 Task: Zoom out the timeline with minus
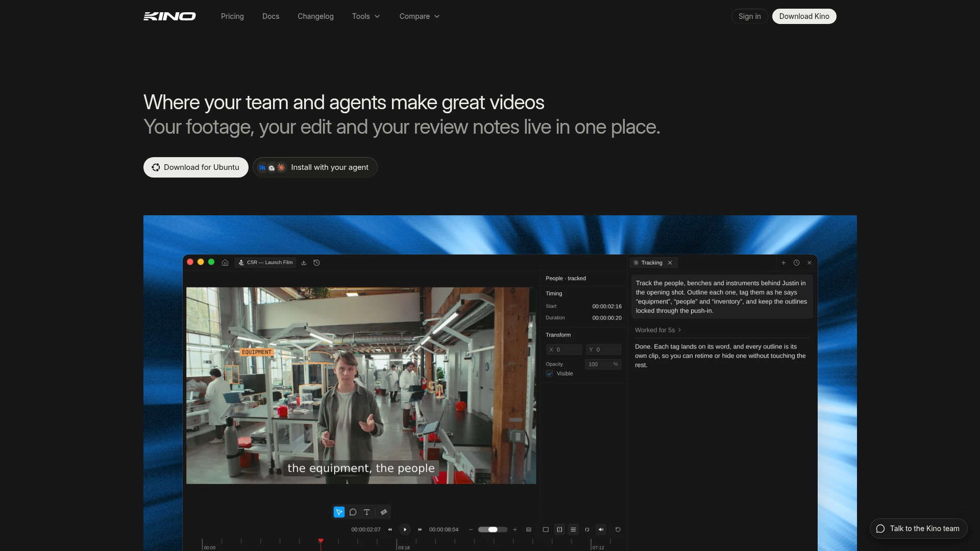coord(471,530)
